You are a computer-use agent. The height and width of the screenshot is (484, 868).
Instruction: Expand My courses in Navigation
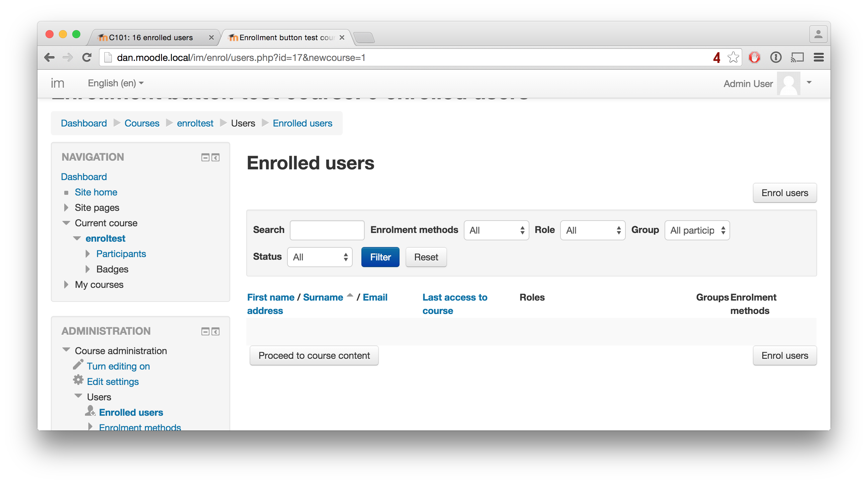pyautogui.click(x=66, y=285)
